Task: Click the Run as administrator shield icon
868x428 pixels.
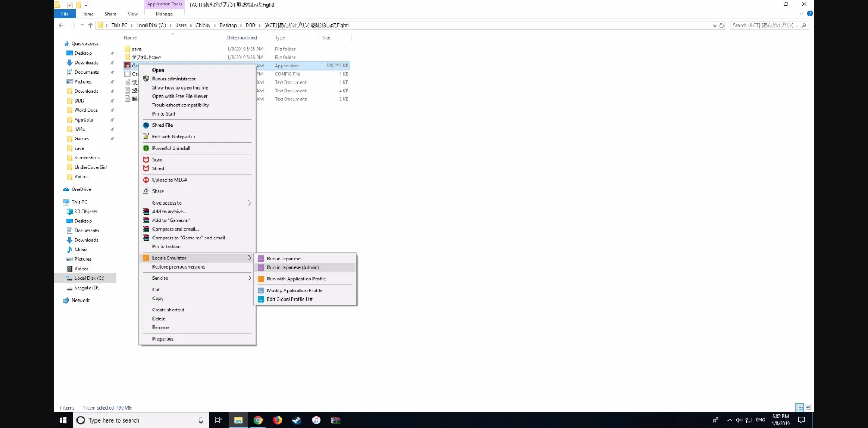Action: pos(146,79)
